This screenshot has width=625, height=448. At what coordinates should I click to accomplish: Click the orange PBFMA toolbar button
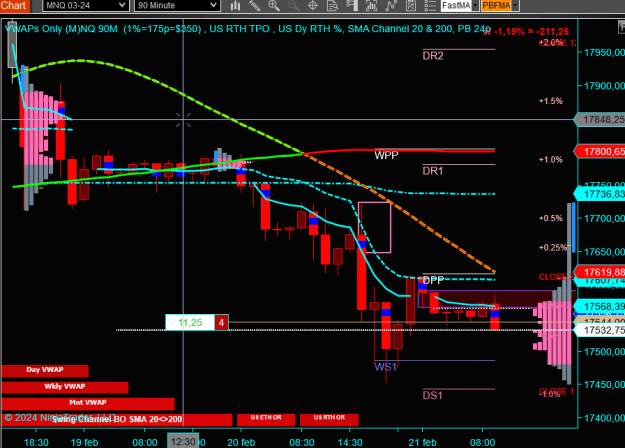(x=496, y=5)
